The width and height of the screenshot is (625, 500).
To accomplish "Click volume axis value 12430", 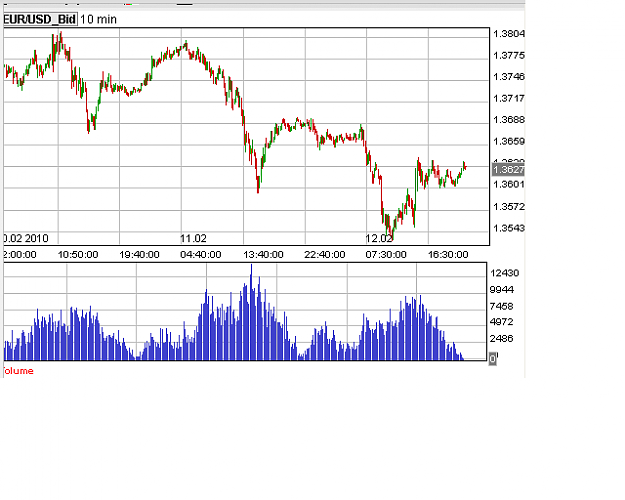I will (505, 273).
